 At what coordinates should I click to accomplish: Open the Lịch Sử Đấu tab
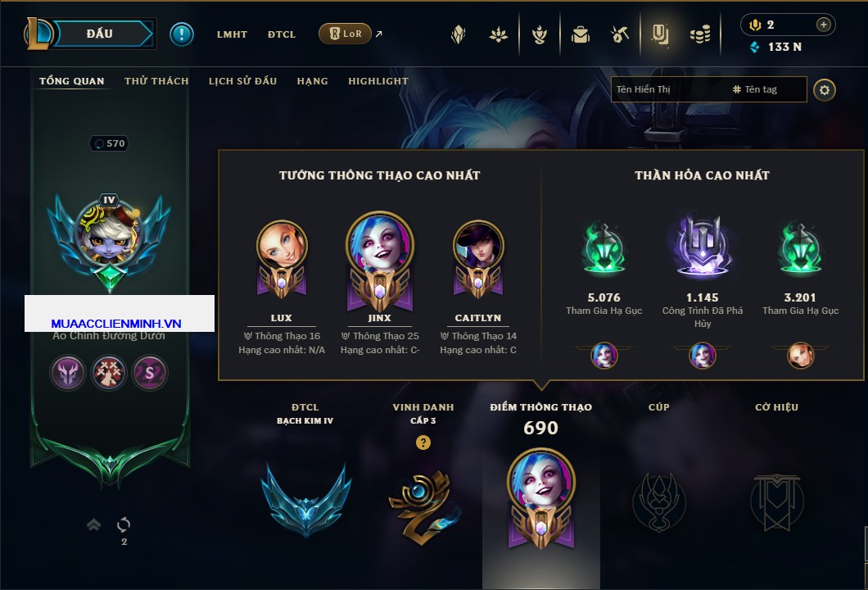click(x=242, y=81)
